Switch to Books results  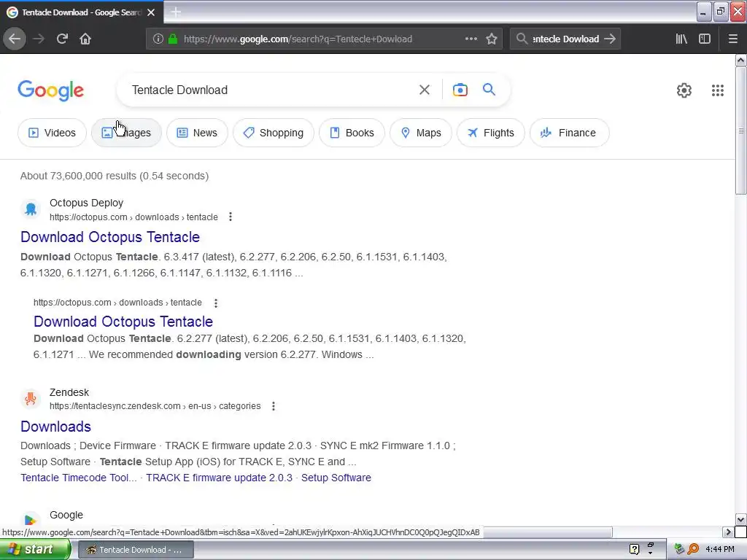[352, 133]
